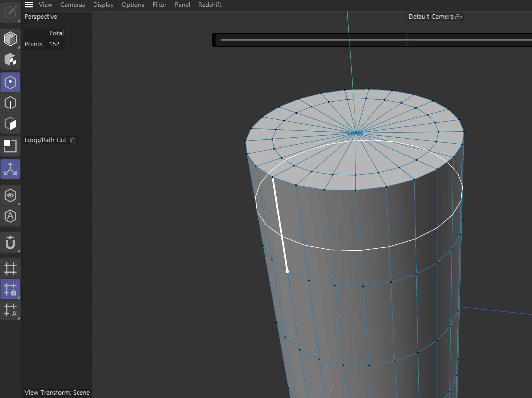The image size is (532, 398).
Task: Click the Viewport Solo eye icon
Action: point(10,196)
